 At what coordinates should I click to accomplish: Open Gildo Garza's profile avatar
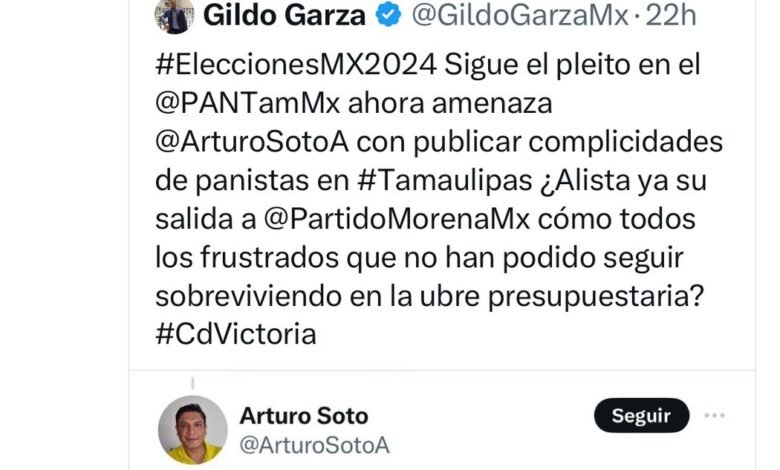[174, 16]
